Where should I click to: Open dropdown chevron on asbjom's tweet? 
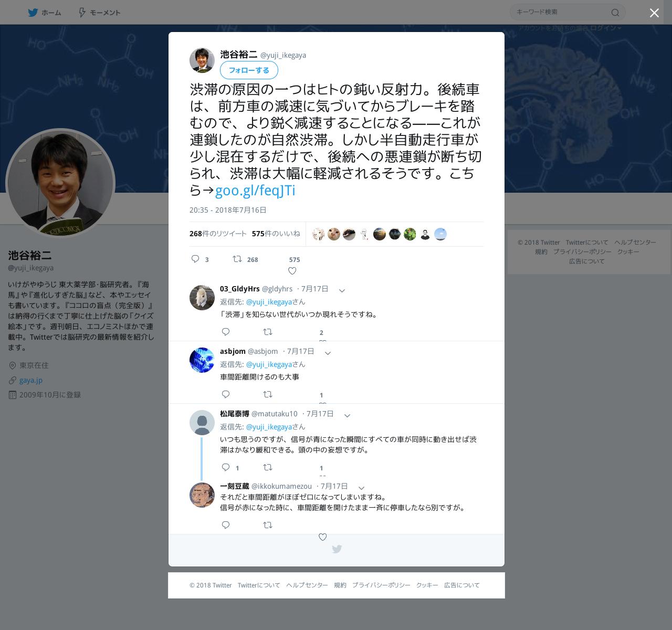(328, 353)
